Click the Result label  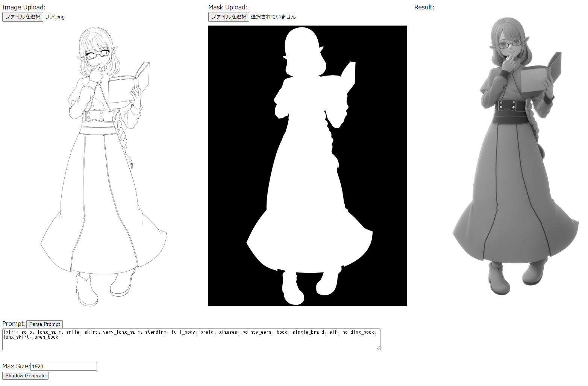point(424,7)
